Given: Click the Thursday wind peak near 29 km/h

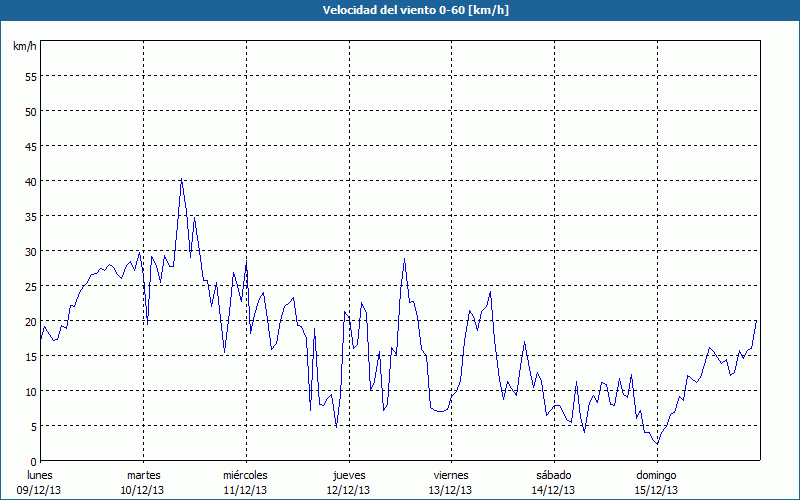Looking at the screenshot, I should click(404, 259).
